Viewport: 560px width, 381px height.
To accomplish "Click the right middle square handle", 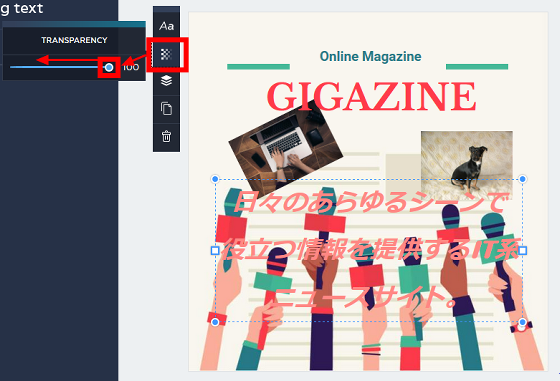I will coord(522,251).
